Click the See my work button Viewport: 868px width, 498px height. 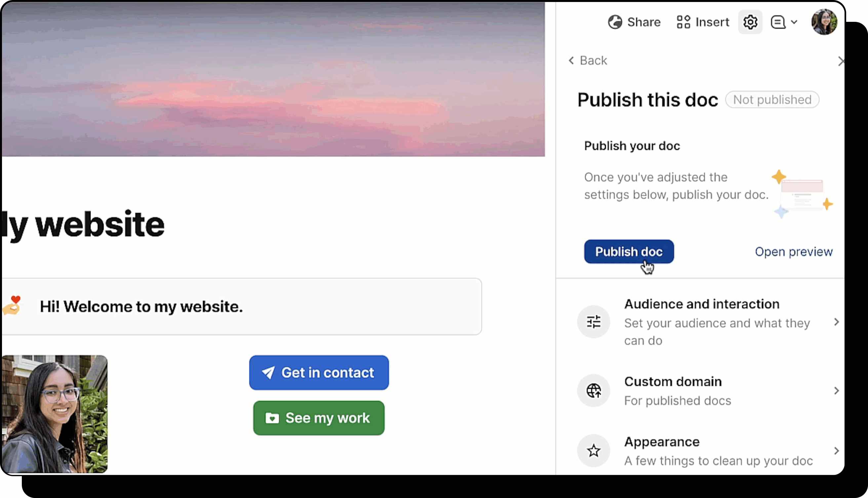pos(319,418)
